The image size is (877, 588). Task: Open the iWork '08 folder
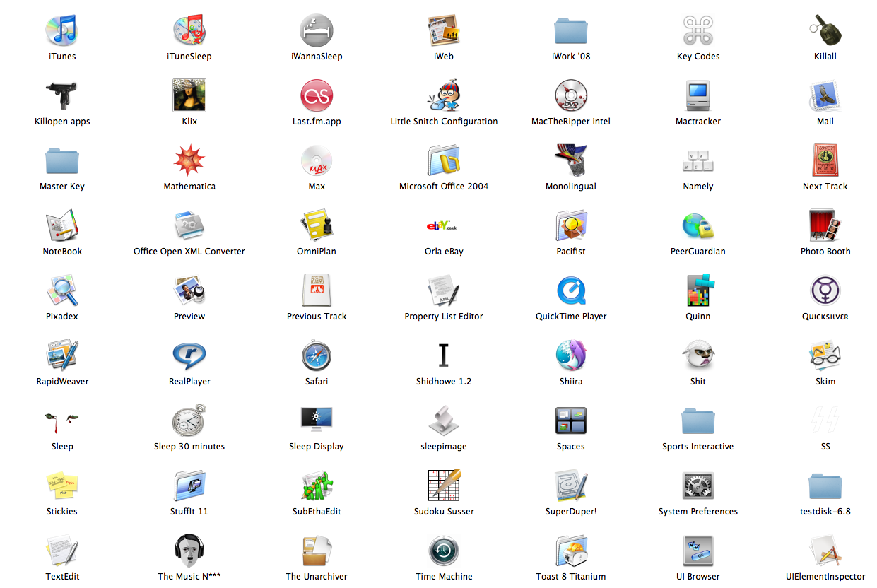571,30
